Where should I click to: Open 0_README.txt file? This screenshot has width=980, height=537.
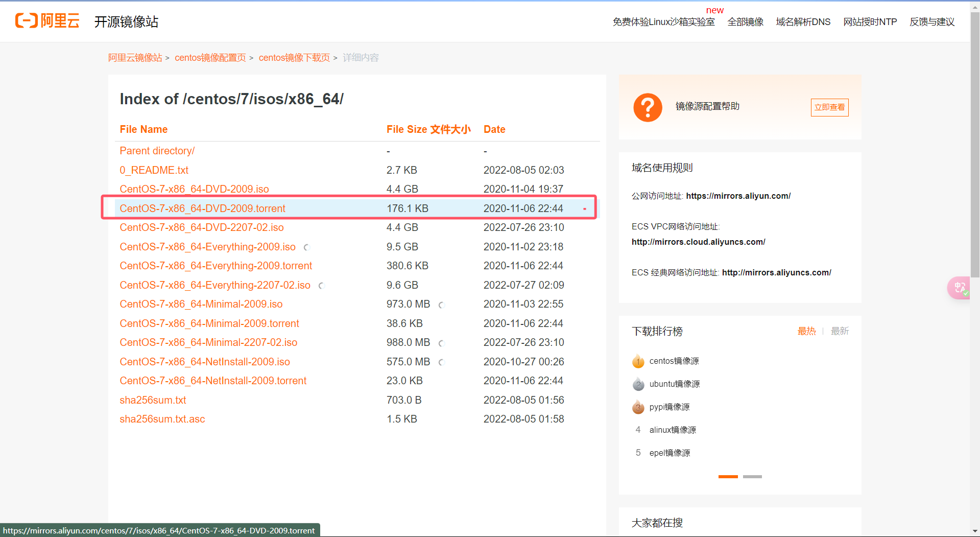[154, 170]
